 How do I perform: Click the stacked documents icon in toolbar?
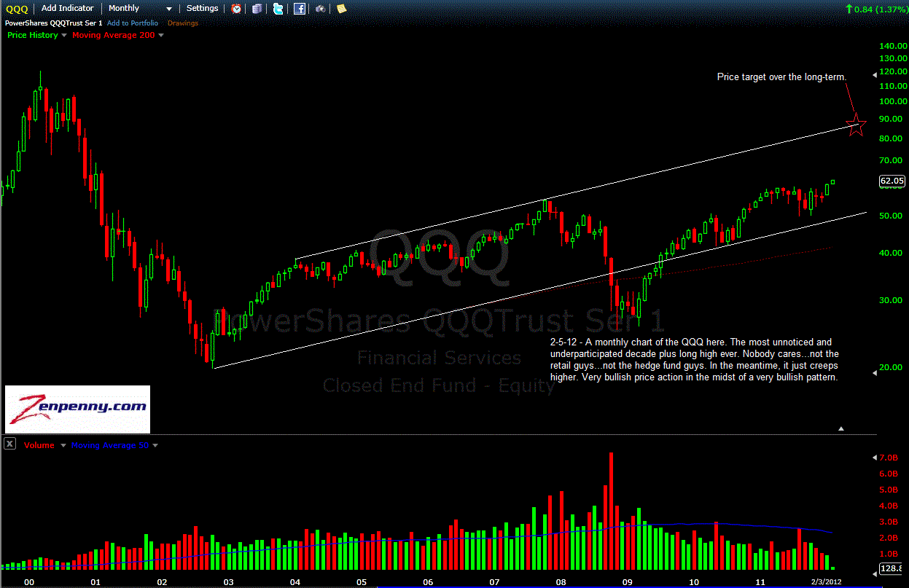click(x=257, y=9)
